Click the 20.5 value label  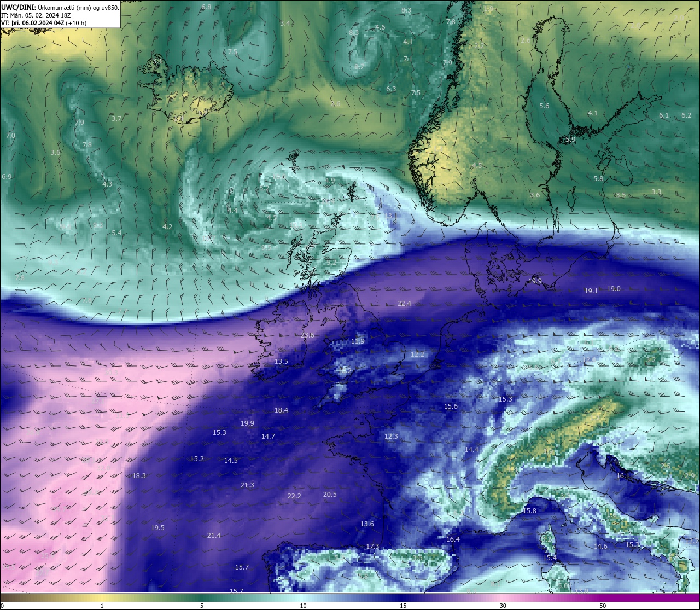point(330,495)
